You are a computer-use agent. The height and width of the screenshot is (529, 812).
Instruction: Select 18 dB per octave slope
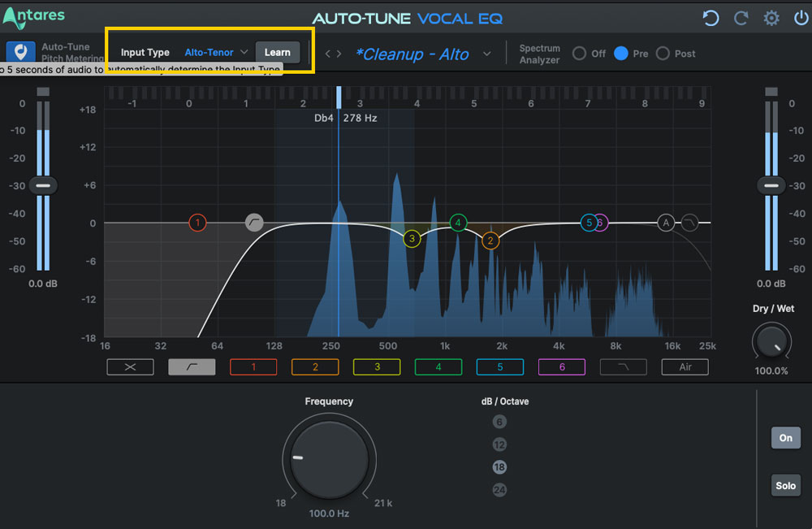click(x=499, y=467)
